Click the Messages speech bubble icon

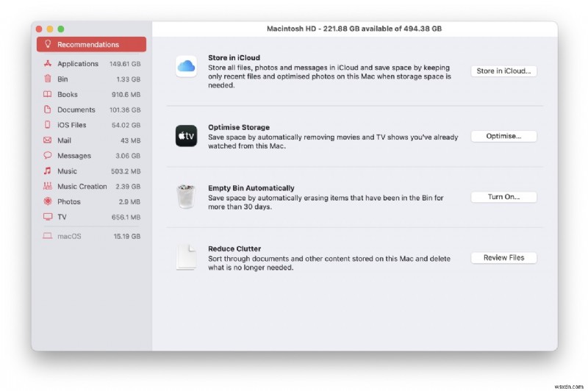tap(48, 155)
